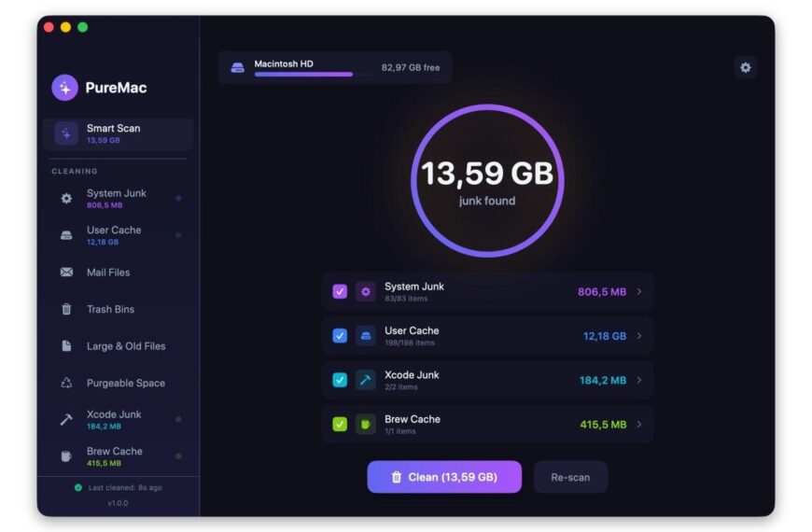Click the blue drive icon in User Cache row
Image resolution: width=812 pixels, height=532 pixels.
pyautogui.click(x=366, y=336)
